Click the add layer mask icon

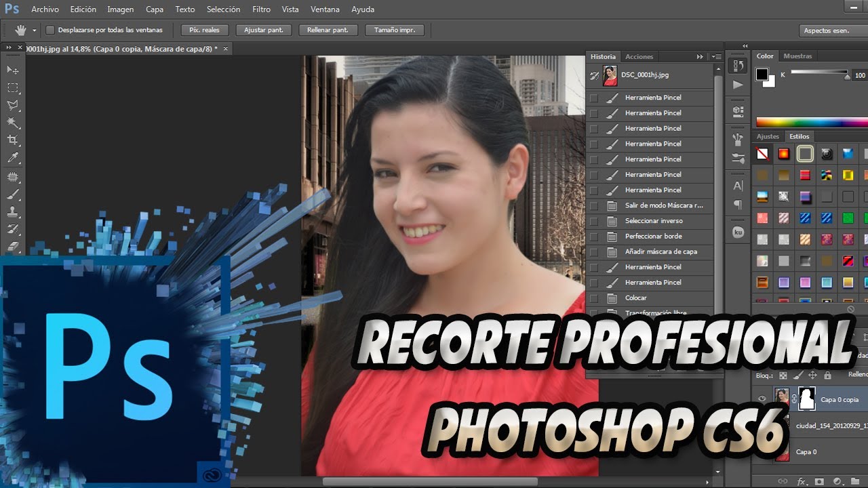(x=819, y=481)
